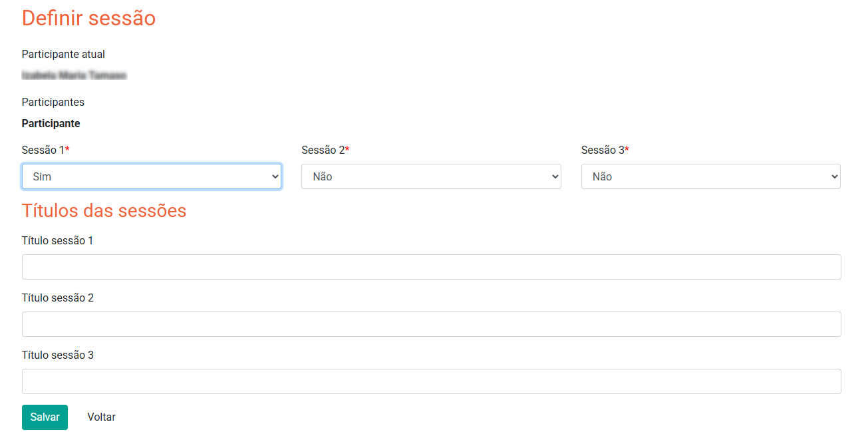Viewport: 868px width, 440px height.
Task: Click the bold 'Participante' text
Action: [x=51, y=124]
